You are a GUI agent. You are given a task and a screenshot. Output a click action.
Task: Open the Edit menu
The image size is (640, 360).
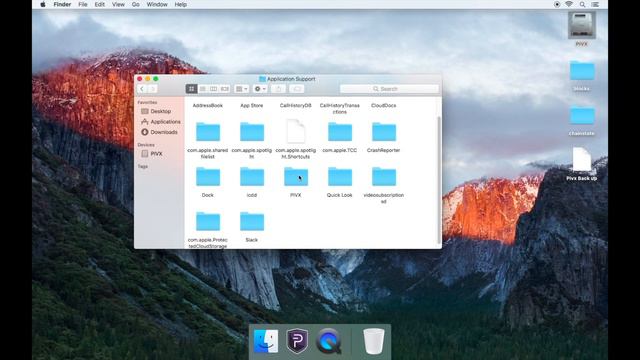(100, 4)
